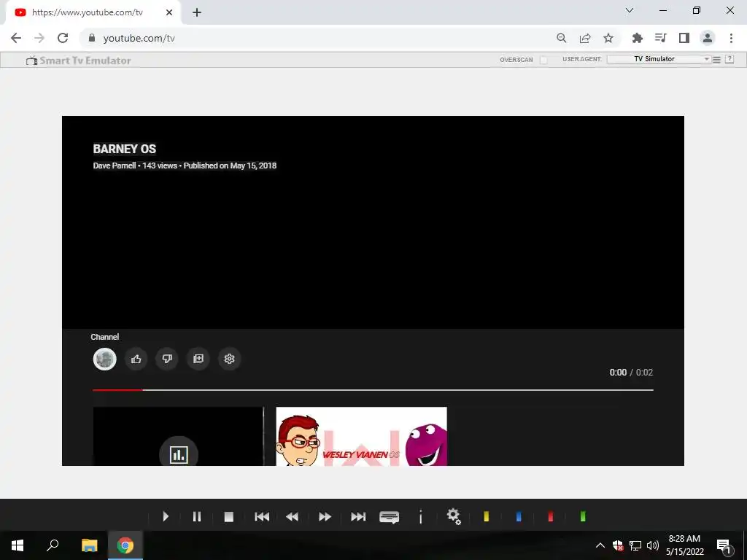The width and height of the screenshot is (747, 560).
Task: Open File Explorer from taskbar
Action: coord(89,545)
